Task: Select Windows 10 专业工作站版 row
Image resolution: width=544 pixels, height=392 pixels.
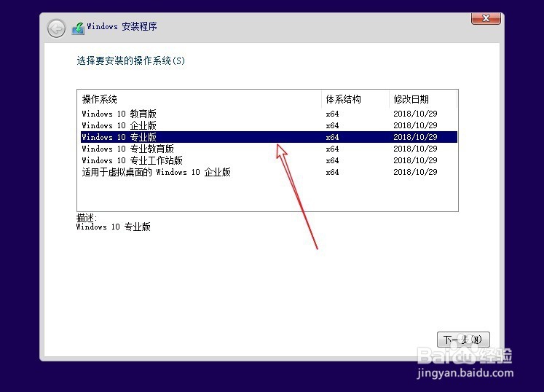Action: pyautogui.click(x=269, y=160)
